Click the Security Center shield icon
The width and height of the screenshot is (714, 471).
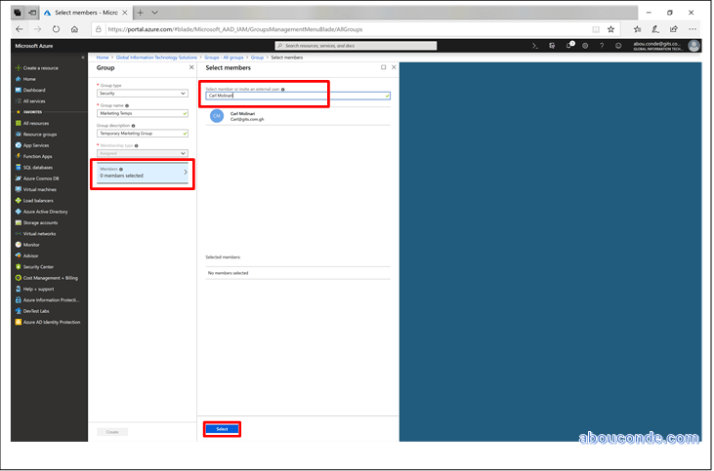coord(18,266)
